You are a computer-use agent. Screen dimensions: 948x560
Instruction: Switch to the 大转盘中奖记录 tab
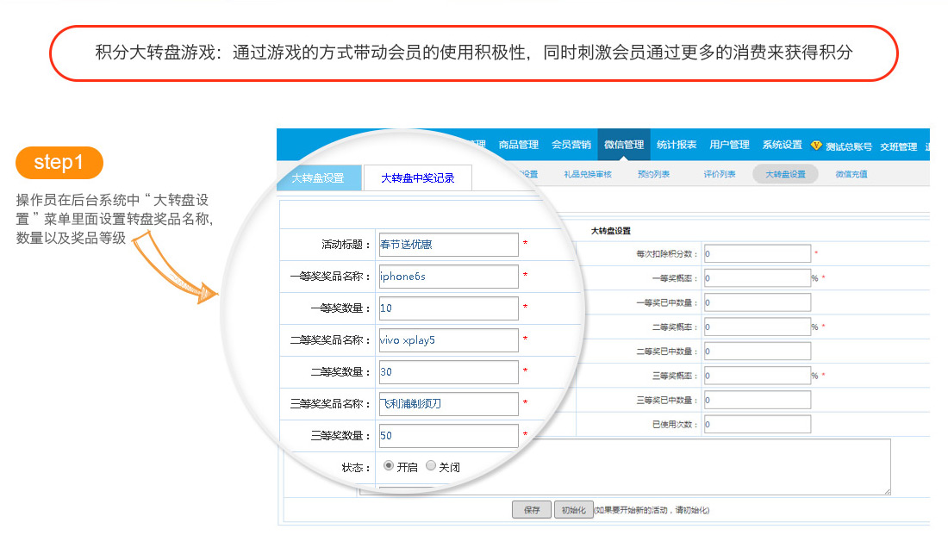coord(417,178)
